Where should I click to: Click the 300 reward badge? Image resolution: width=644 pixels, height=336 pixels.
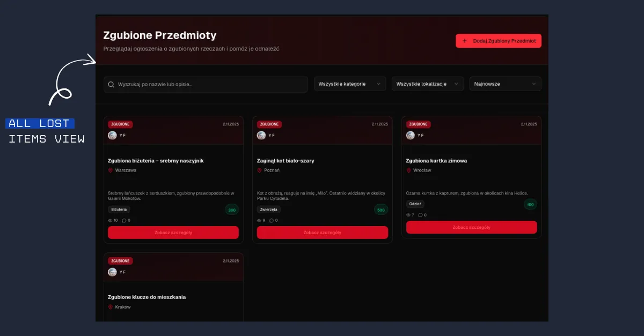(x=232, y=210)
